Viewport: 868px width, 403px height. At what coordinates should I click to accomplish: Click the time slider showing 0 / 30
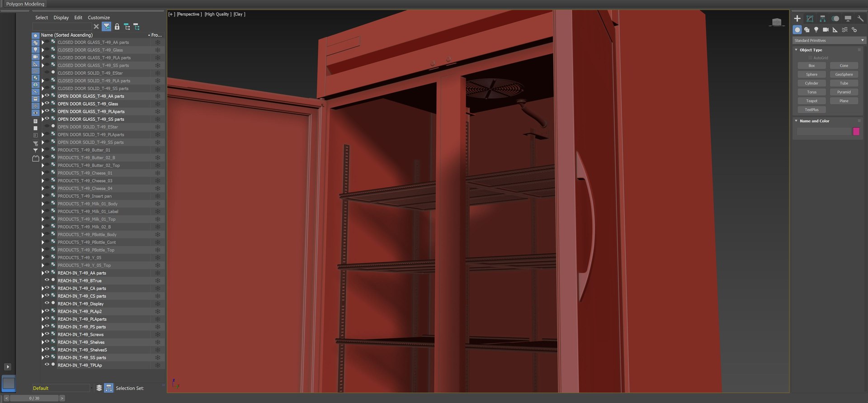click(x=34, y=398)
